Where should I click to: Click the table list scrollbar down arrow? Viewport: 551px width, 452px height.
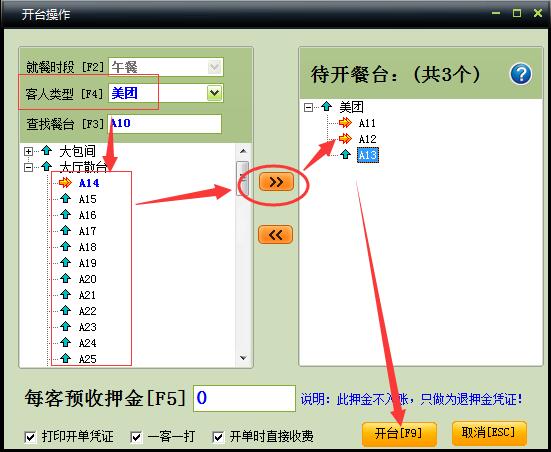pos(243,358)
